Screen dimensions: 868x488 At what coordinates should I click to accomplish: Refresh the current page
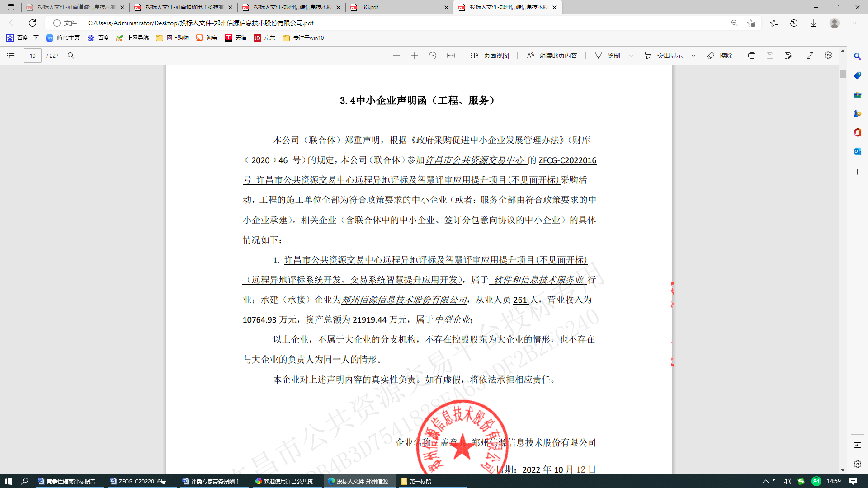33,23
